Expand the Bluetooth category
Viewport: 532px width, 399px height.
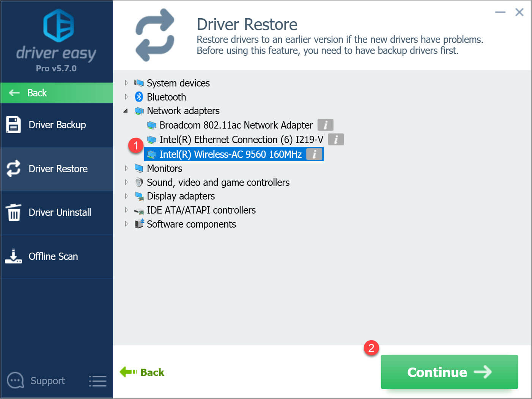point(126,97)
